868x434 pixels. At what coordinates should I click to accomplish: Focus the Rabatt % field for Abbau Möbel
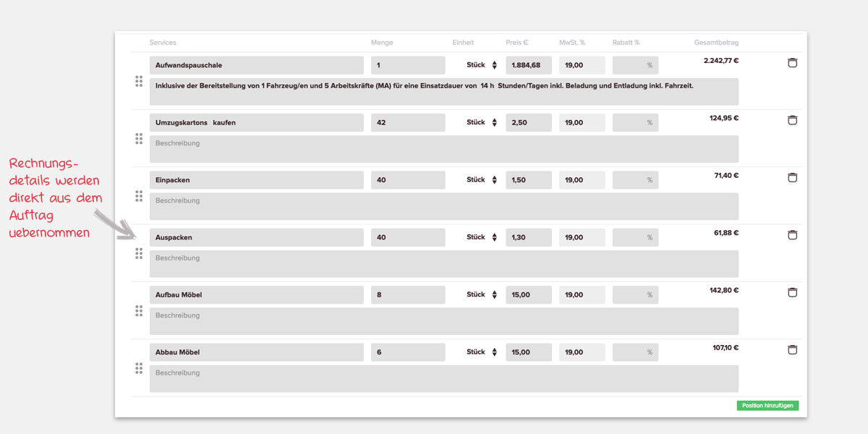pyautogui.click(x=635, y=352)
